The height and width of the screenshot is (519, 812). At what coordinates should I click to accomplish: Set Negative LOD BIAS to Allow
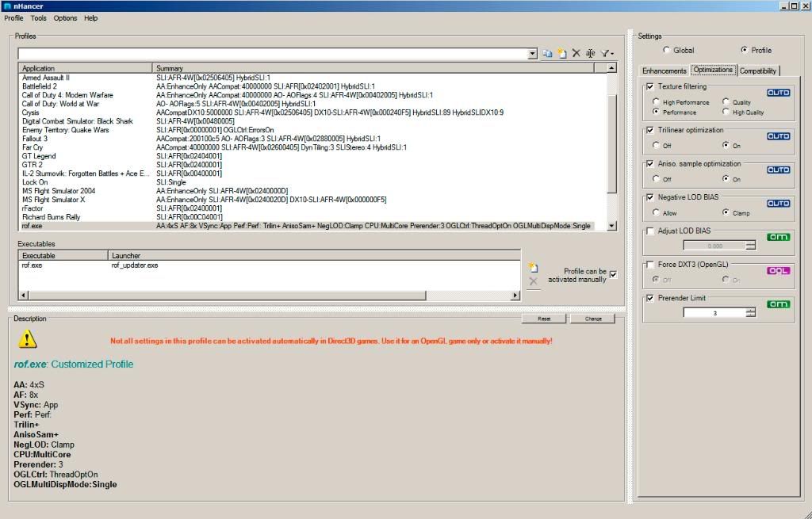[656, 212]
